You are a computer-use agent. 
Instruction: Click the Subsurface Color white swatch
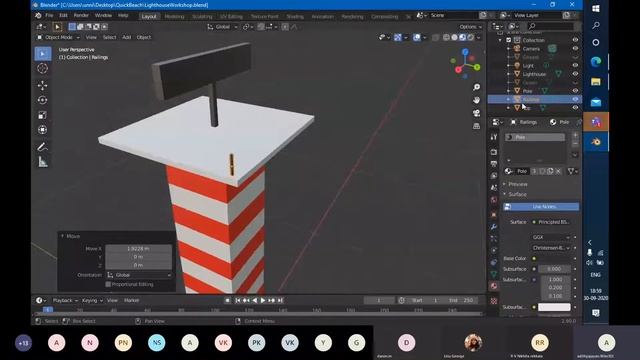(554, 307)
